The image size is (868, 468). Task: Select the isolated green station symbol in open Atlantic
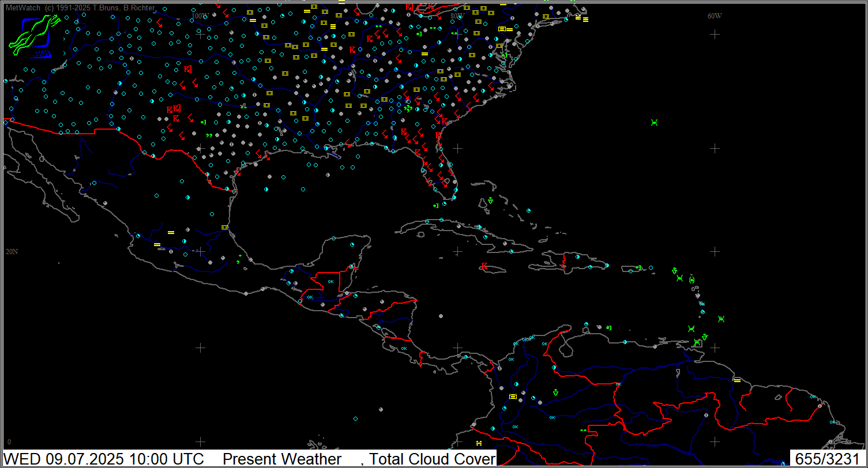click(654, 122)
